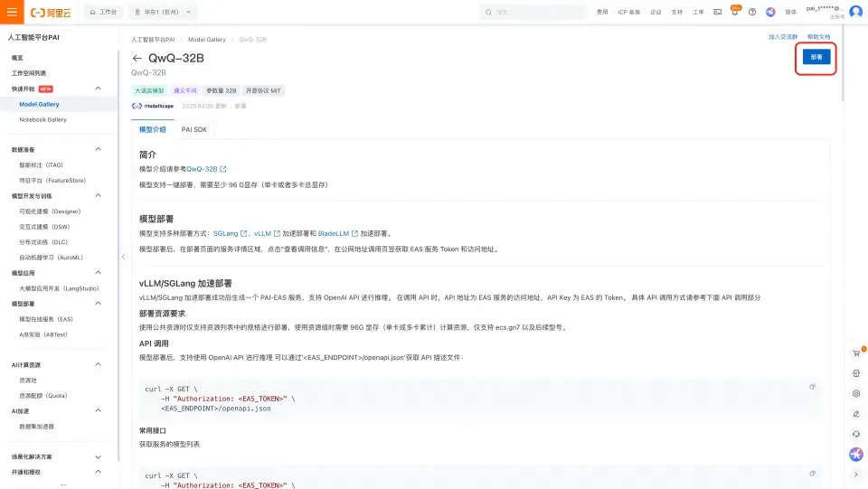
Task: Open the vLLM link
Action: pos(267,234)
